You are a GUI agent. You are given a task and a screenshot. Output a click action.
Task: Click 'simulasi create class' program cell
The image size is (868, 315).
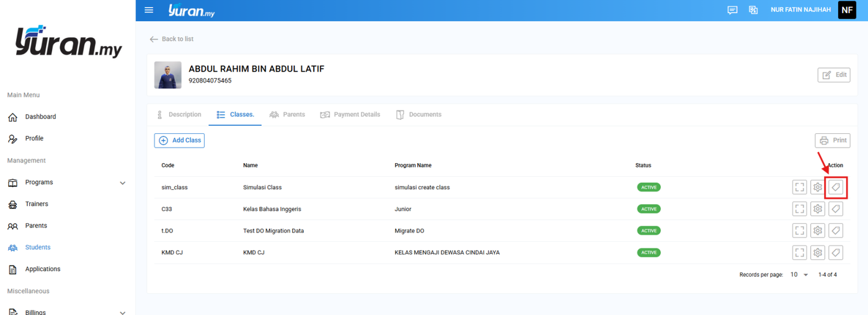tap(422, 187)
